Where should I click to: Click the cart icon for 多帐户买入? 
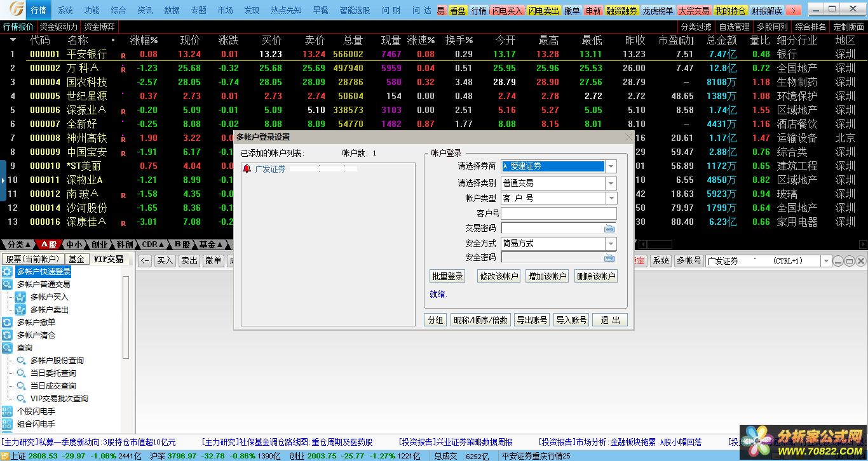point(21,297)
